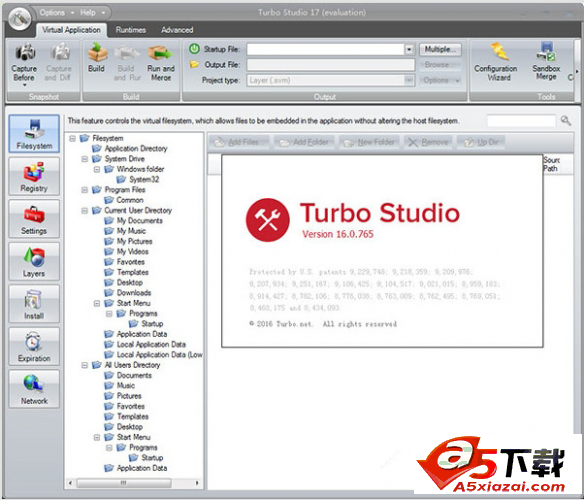
Task: Click the Multiple... button
Action: [441, 49]
